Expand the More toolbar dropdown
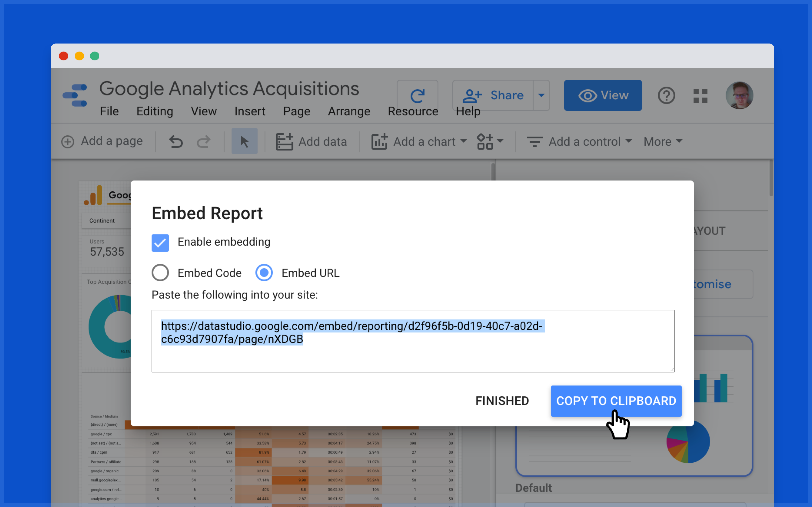Screen dimensions: 812x507 [x=663, y=142]
